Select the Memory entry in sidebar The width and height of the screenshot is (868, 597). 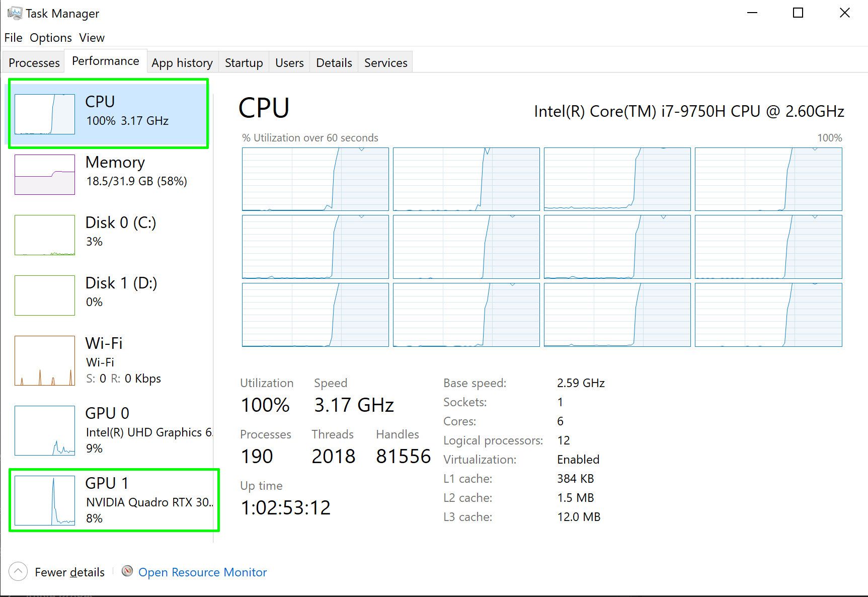point(108,174)
